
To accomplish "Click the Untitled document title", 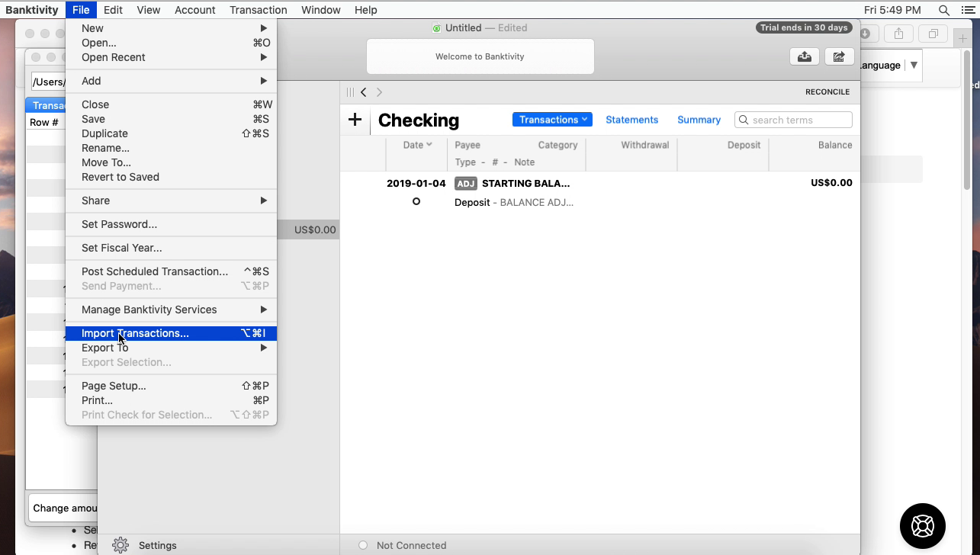I will tap(463, 27).
